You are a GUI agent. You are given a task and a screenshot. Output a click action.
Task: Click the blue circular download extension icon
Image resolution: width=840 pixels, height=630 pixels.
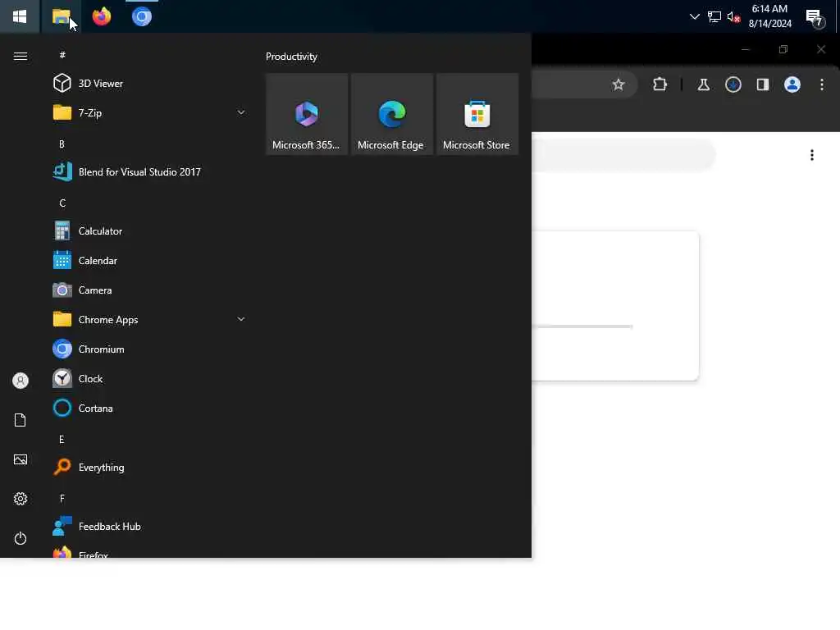(x=733, y=84)
